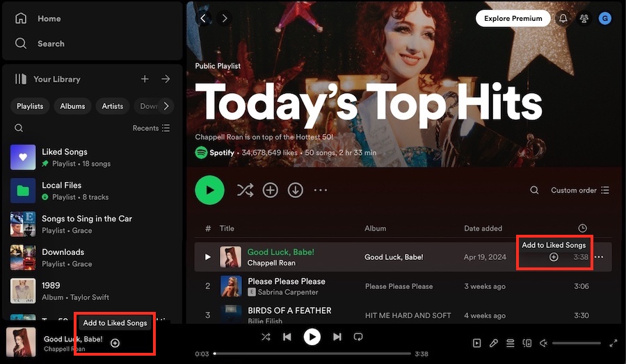The height and width of the screenshot is (364, 626).
Task: Open the Recents sort dropdown in library
Action: point(151,128)
